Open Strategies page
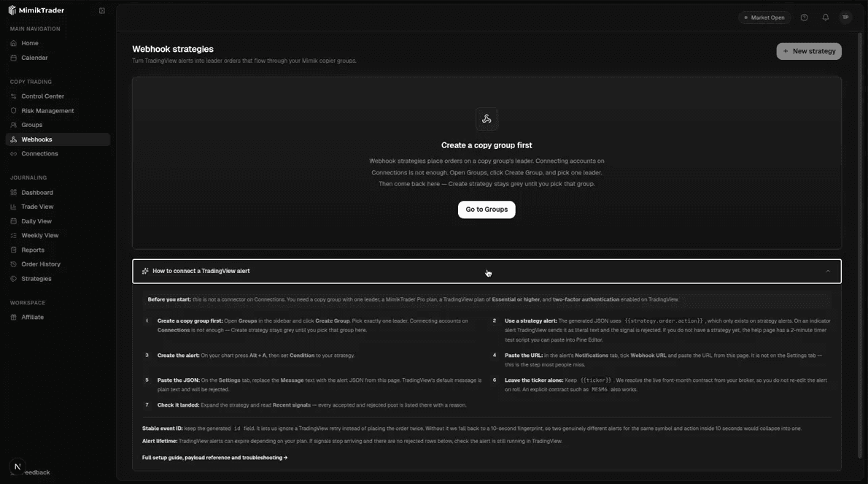Image resolution: width=868 pixels, height=484 pixels. (58, 279)
